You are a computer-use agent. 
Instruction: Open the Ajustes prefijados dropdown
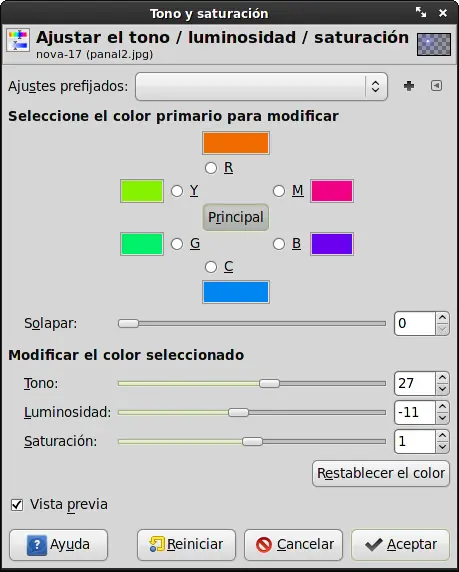tap(261, 86)
